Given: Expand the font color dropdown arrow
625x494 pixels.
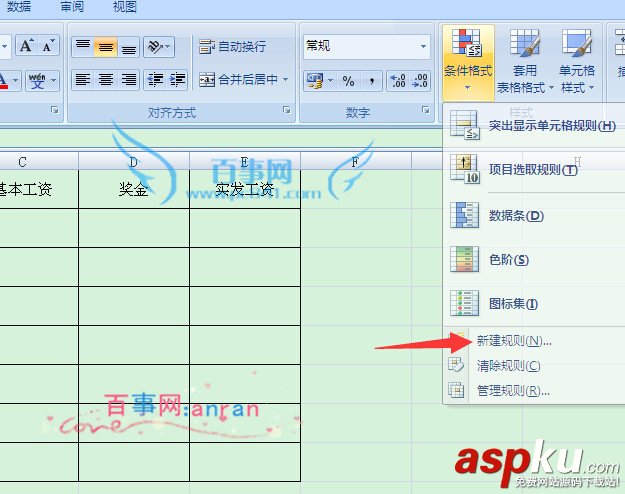Looking at the screenshot, I should [x=16, y=81].
